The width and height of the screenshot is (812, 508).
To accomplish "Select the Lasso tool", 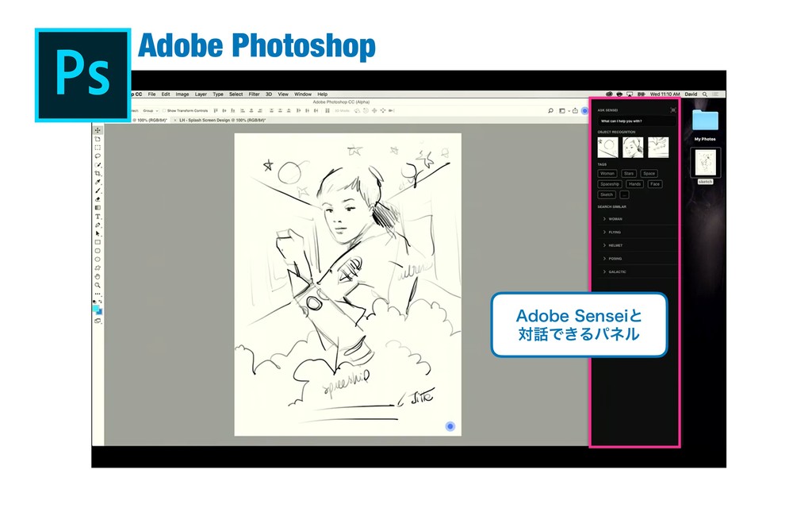I will coord(98,156).
